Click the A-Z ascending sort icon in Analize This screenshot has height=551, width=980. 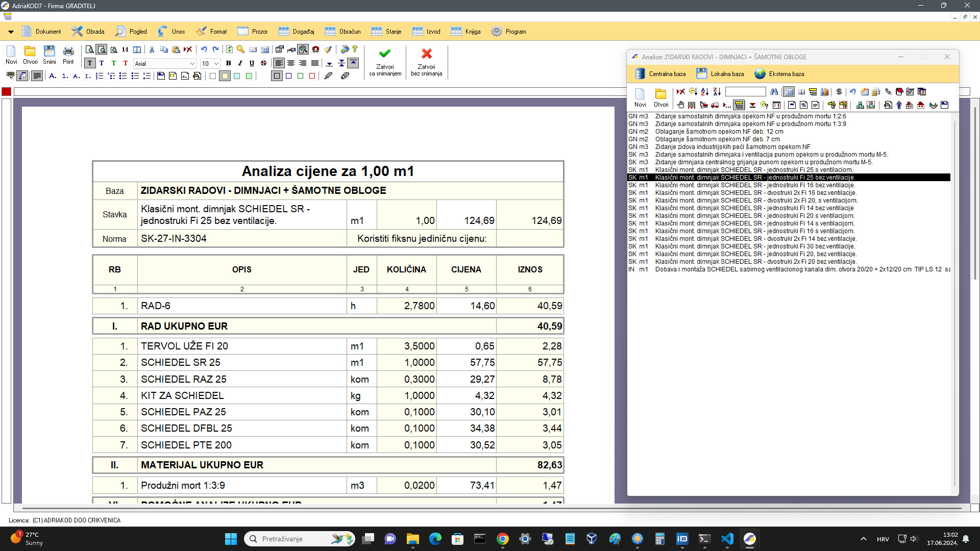[705, 92]
